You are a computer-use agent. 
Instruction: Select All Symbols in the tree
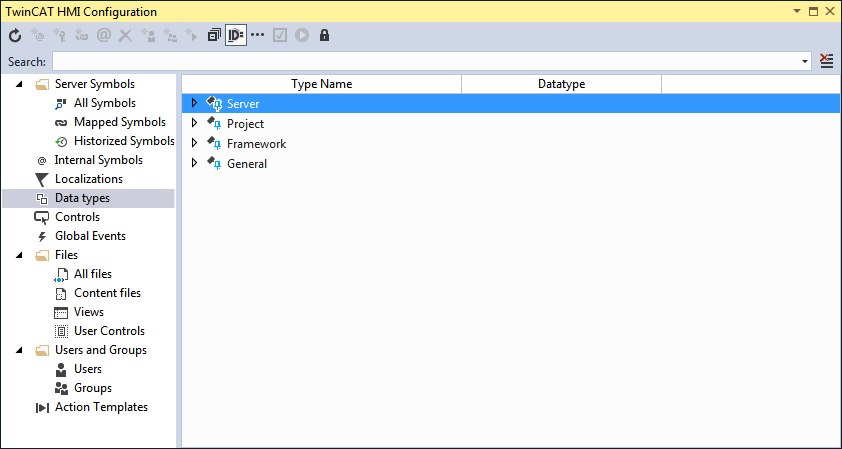click(x=105, y=103)
